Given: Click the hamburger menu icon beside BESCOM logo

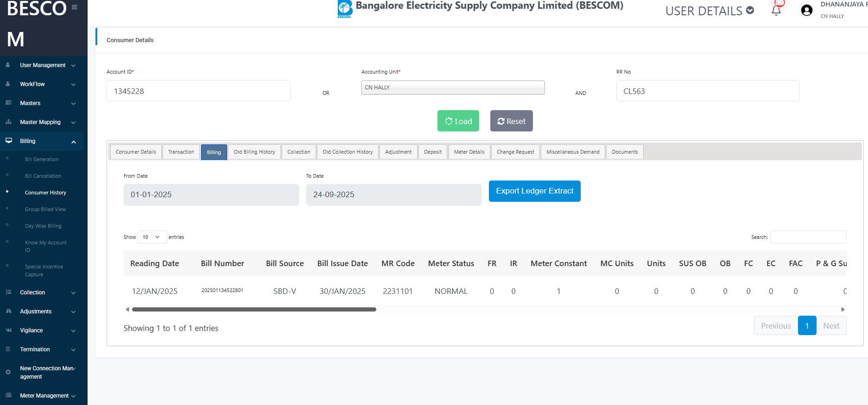Looking at the screenshot, I should click(74, 7).
